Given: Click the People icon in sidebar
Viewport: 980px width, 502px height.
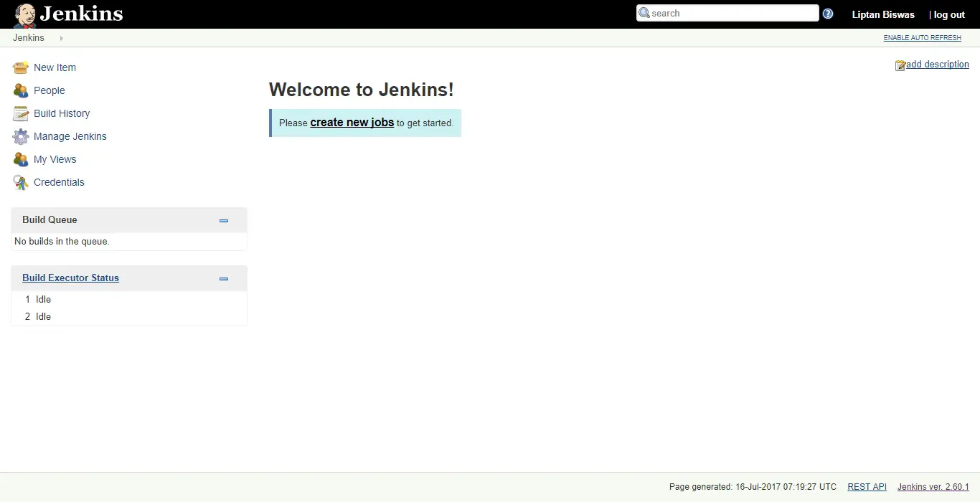Looking at the screenshot, I should pyautogui.click(x=21, y=90).
